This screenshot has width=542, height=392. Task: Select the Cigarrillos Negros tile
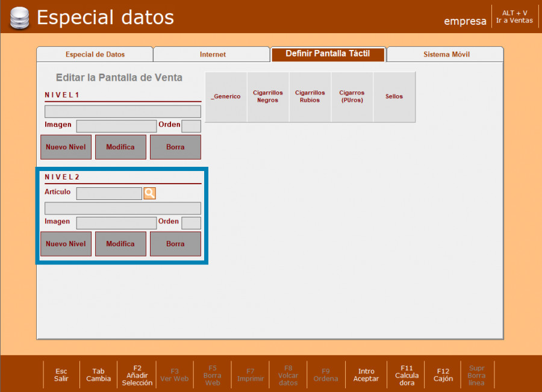268,97
